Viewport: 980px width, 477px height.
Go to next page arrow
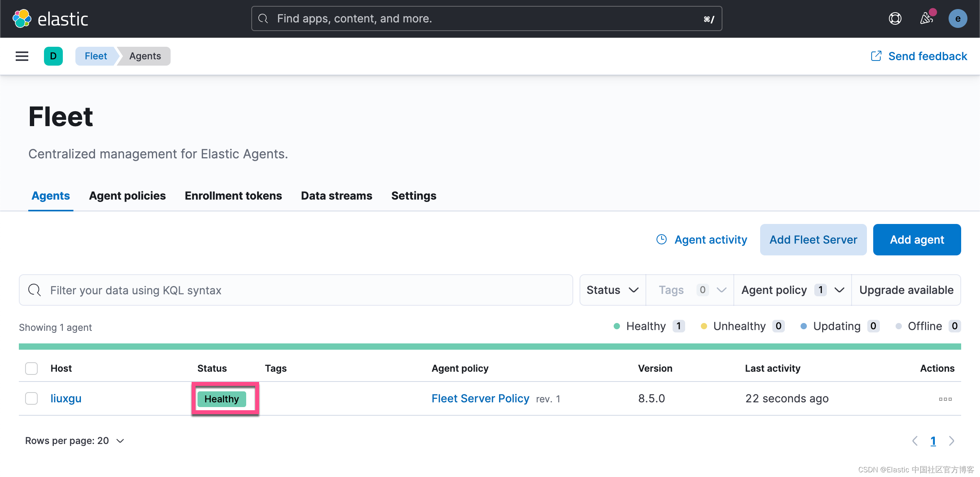[x=951, y=441]
